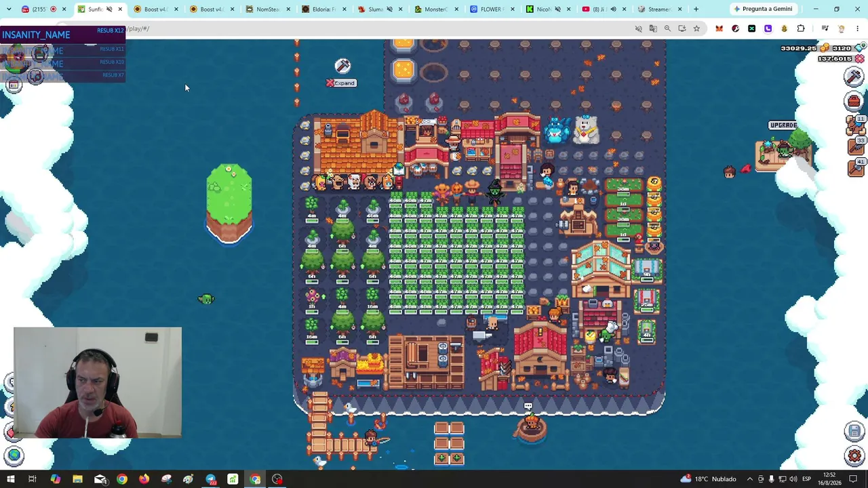Open the hammer build menu button
The height and width of the screenshot is (488, 868).
(x=854, y=77)
